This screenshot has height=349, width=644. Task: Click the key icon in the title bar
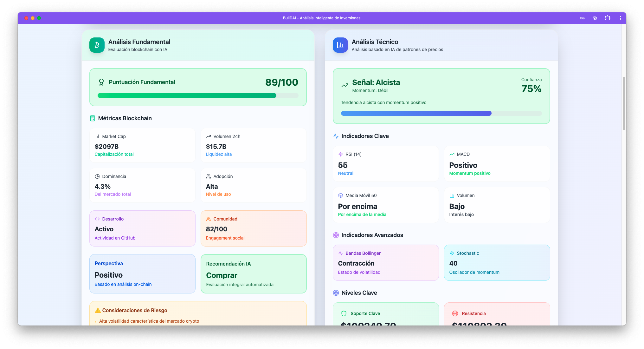(582, 18)
